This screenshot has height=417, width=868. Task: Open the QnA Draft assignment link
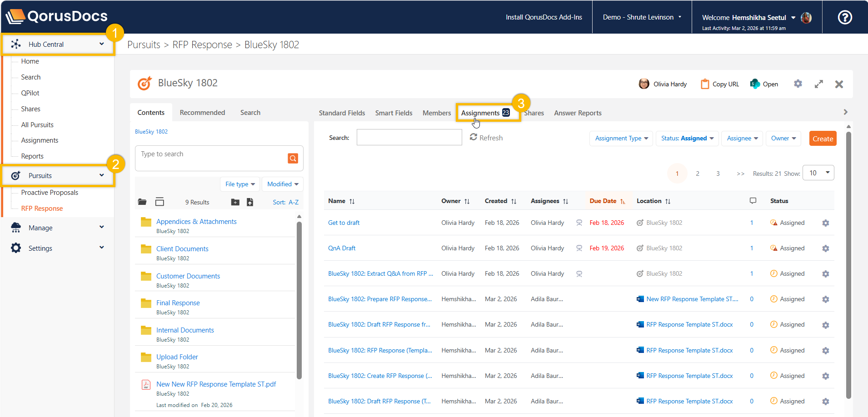pos(342,248)
